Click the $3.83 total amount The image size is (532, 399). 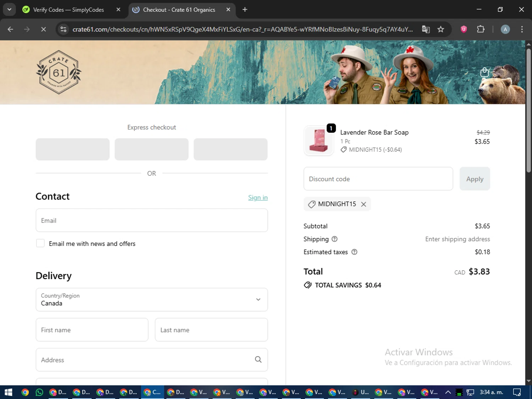[479, 272]
